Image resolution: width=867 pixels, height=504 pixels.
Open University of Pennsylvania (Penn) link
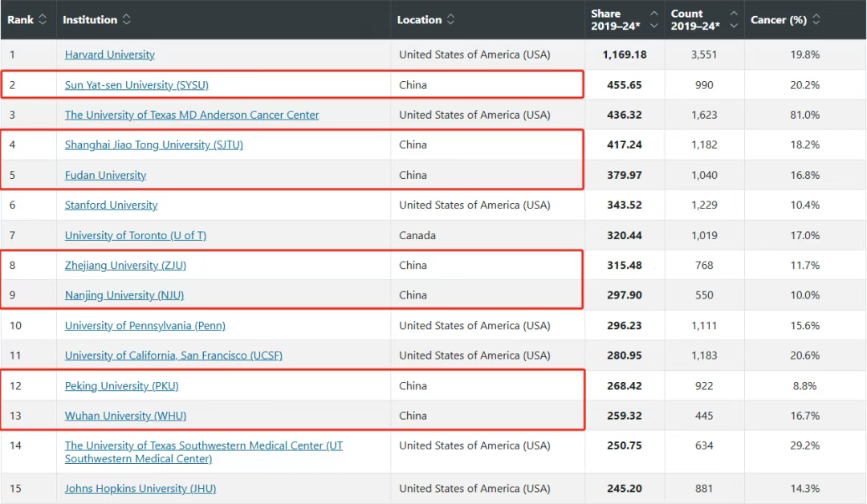click(144, 326)
